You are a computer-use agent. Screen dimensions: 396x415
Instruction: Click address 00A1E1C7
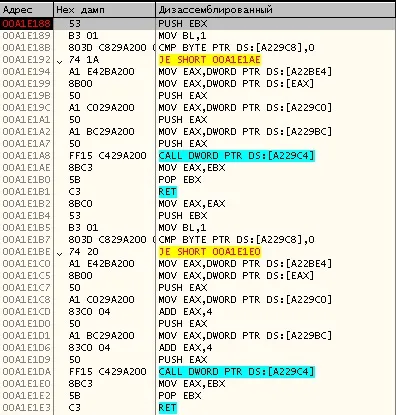pyautogui.click(x=26, y=288)
